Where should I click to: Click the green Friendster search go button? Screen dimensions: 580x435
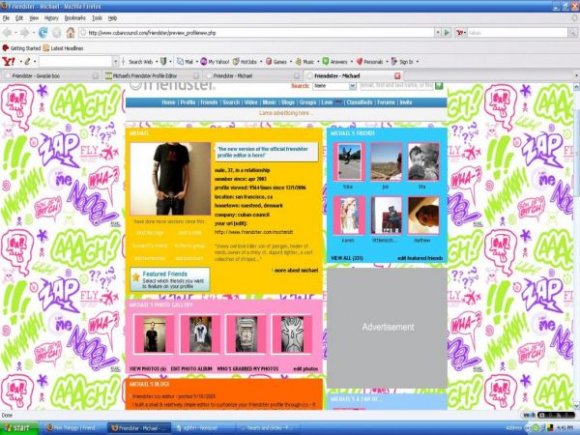[x=439, y=86]
